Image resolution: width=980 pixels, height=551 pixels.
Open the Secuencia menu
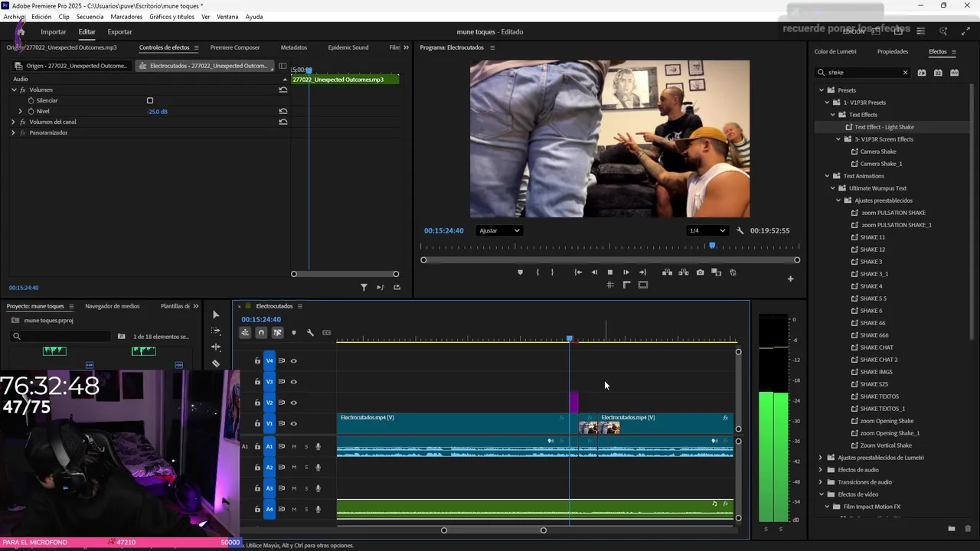[x=90, y=17]
